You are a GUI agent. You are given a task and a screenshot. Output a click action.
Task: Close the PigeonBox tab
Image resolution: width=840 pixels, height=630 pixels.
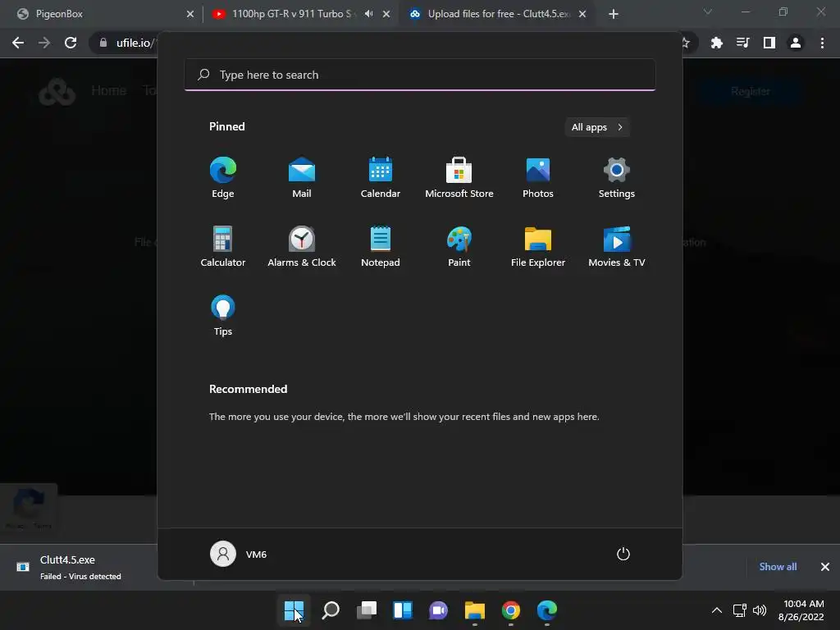tap(190, 14)
